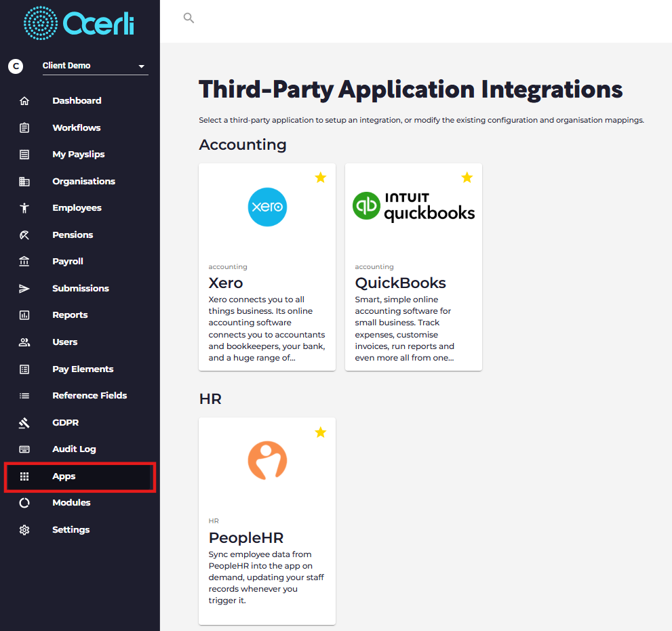Click the Reports chart icon
The width and height of the screenshot is (672, 631).
24,315
